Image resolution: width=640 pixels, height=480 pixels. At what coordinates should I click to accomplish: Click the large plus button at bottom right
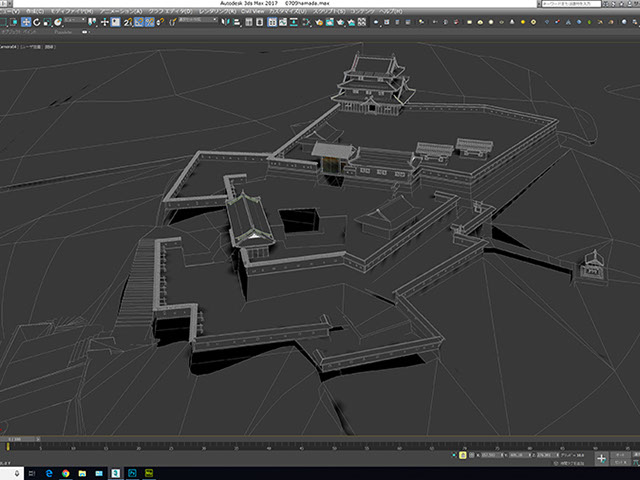[x=601, y=458]
